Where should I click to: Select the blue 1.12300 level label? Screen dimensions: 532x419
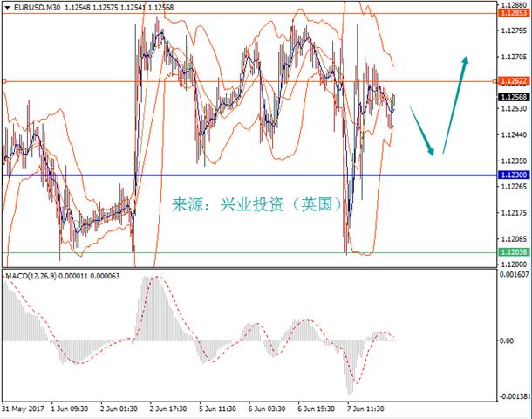point(514,175)
